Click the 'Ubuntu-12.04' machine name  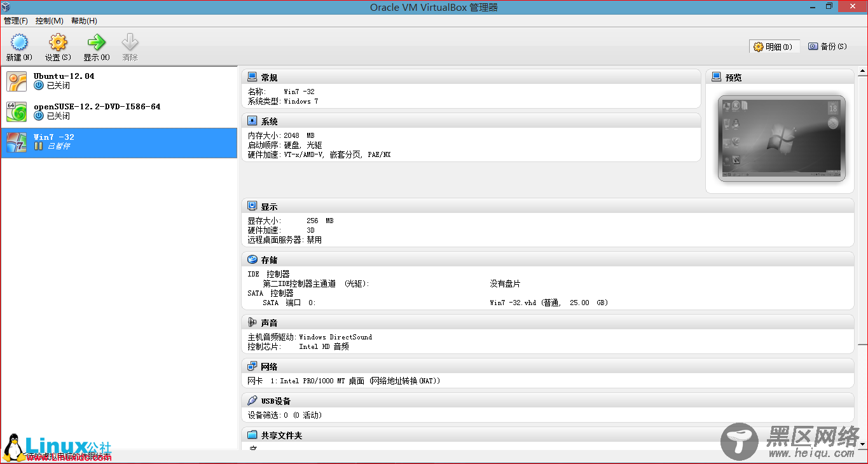tap(64, 76)
